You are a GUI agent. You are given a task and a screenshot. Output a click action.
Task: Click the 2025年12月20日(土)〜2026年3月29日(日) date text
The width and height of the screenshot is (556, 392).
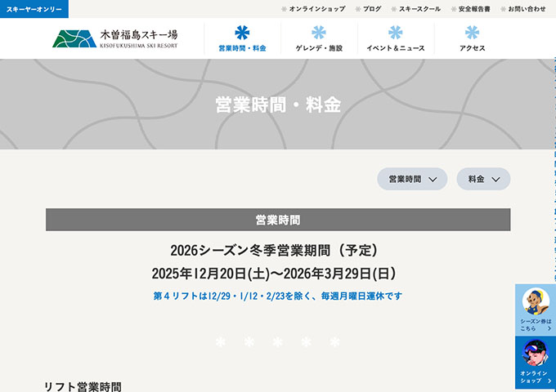pos(274,274)
